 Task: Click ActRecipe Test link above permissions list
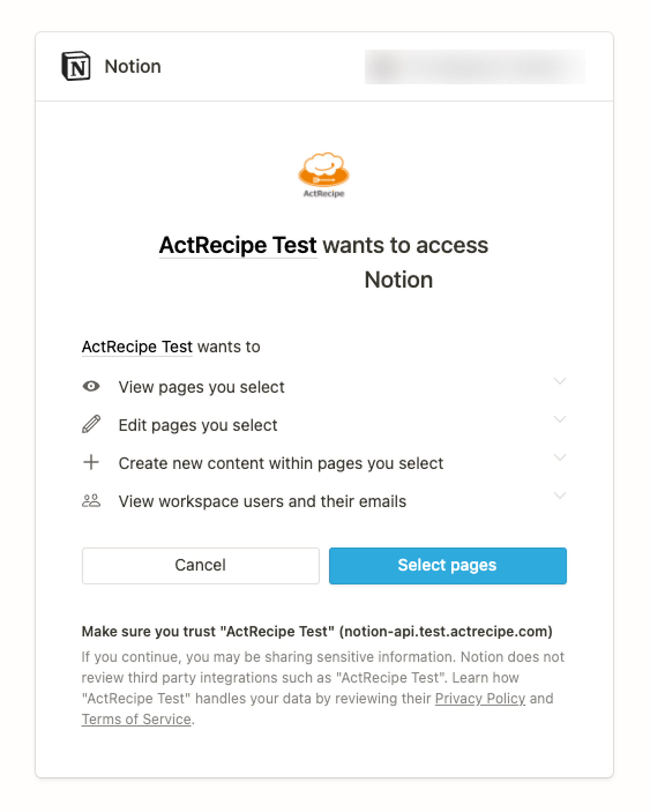tap(137, 346)
